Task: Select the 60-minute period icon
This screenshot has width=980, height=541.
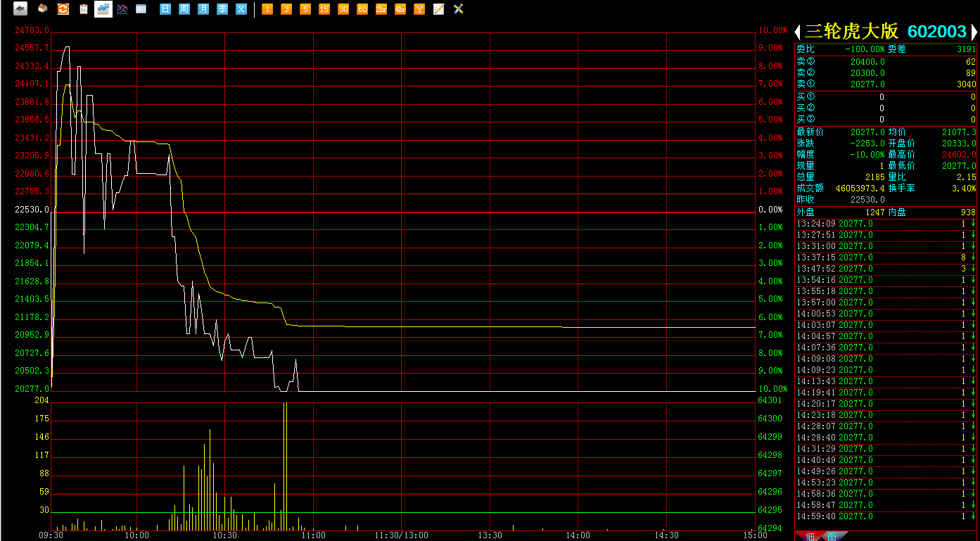Action: pos(362,9)
